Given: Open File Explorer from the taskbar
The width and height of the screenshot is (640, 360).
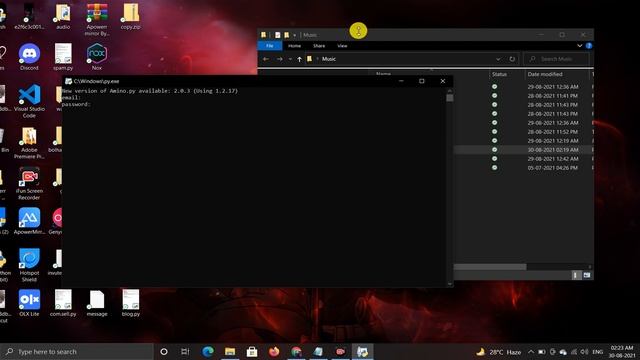Looking at the screenshot, I should 230,351.
